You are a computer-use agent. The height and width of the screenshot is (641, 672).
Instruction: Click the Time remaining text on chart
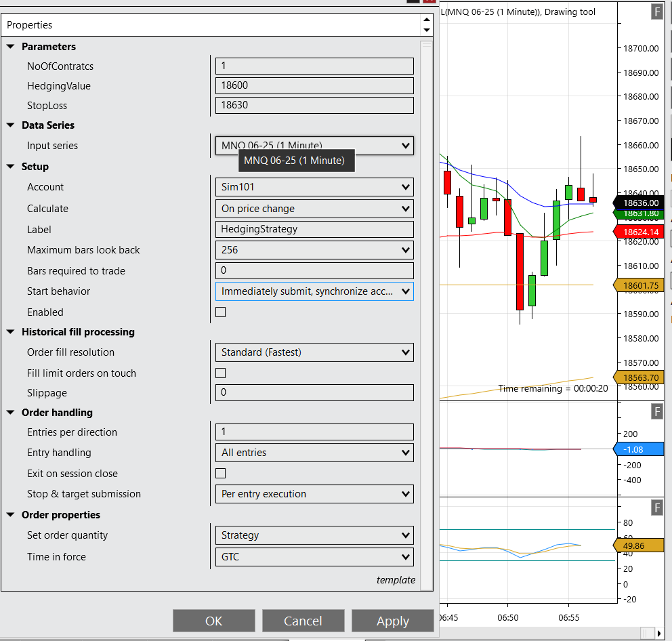pos(553,388)
